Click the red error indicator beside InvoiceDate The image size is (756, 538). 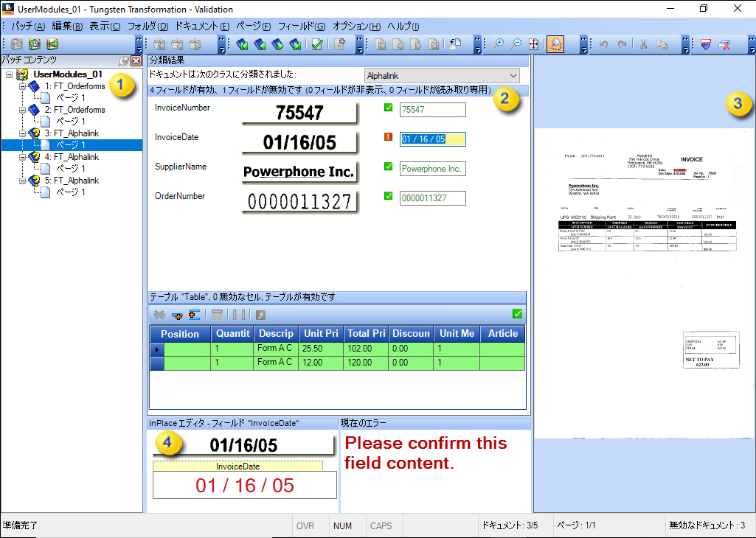tap(387, 138)
